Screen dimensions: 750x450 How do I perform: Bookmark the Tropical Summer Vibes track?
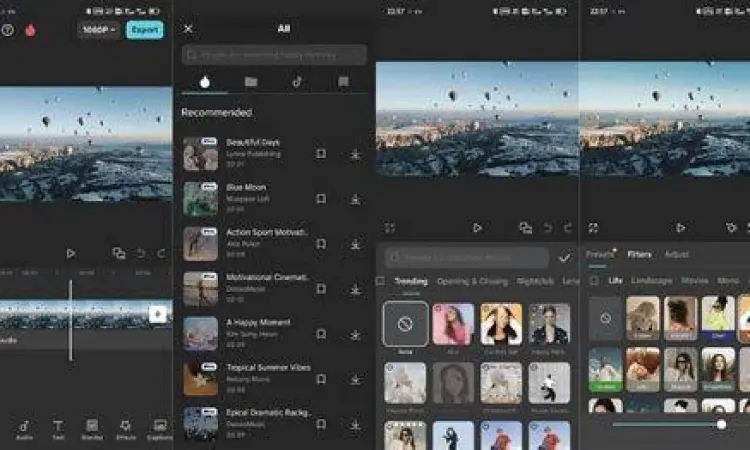click(x=321, y=379)
